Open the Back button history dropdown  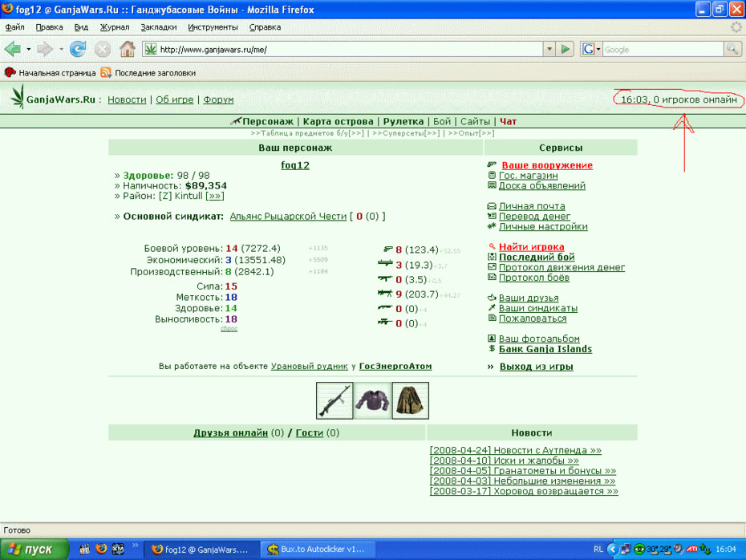coord(29,49)
